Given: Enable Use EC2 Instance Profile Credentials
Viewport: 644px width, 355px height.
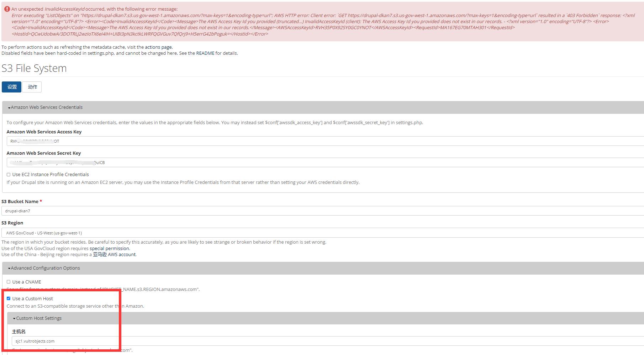Looking at the screenshot, I should pos(8,174).
